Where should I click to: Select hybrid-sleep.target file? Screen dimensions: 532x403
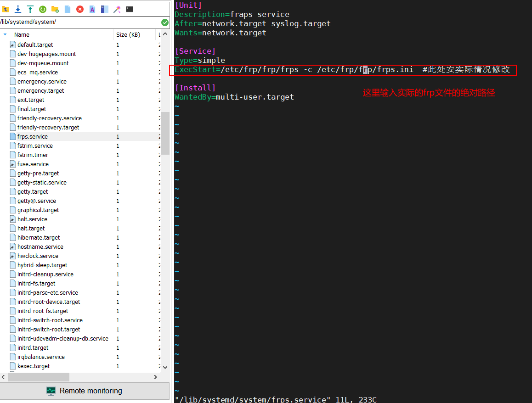[42, 265]
